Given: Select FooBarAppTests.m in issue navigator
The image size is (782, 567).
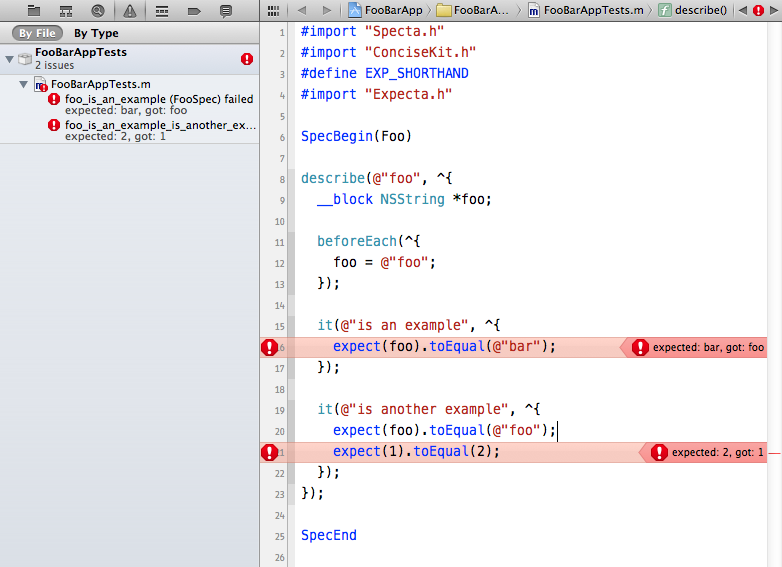Looking at the screenshot, I should tap(100, 84).
